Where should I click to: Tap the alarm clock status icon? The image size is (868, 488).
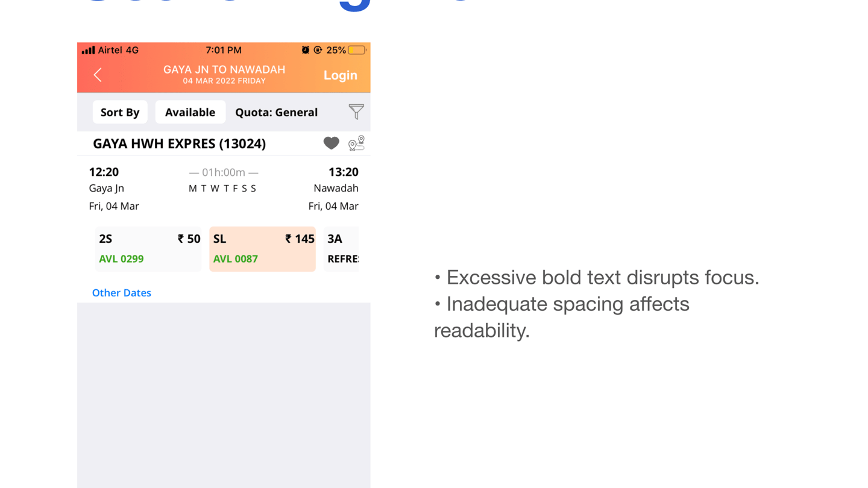coord(306,50)
